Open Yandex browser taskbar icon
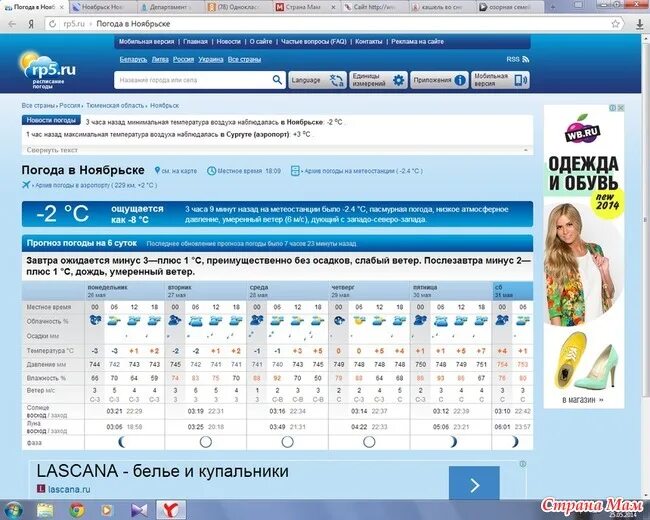Screen dimensions: 650x520 [171, 510]
